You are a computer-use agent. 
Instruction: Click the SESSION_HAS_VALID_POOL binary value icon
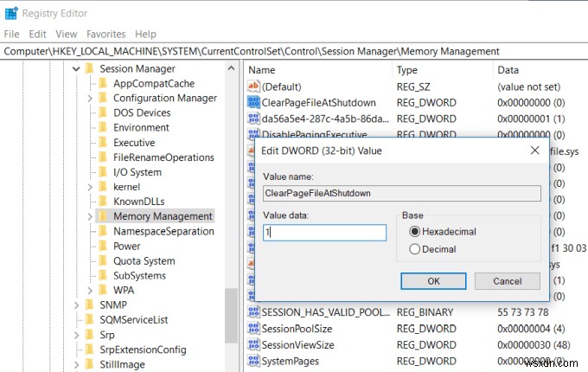tap(254, 312)
